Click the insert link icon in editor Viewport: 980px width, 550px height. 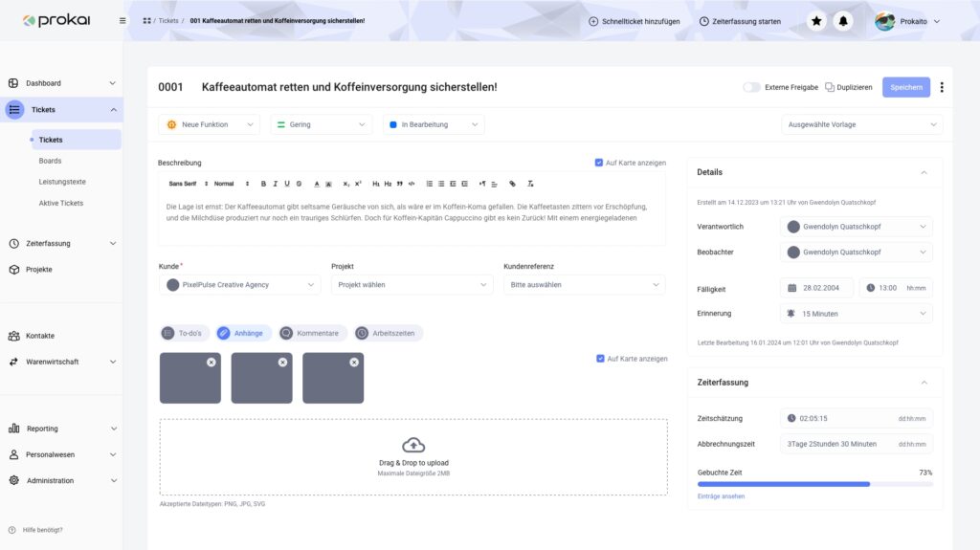click(512, 184)
